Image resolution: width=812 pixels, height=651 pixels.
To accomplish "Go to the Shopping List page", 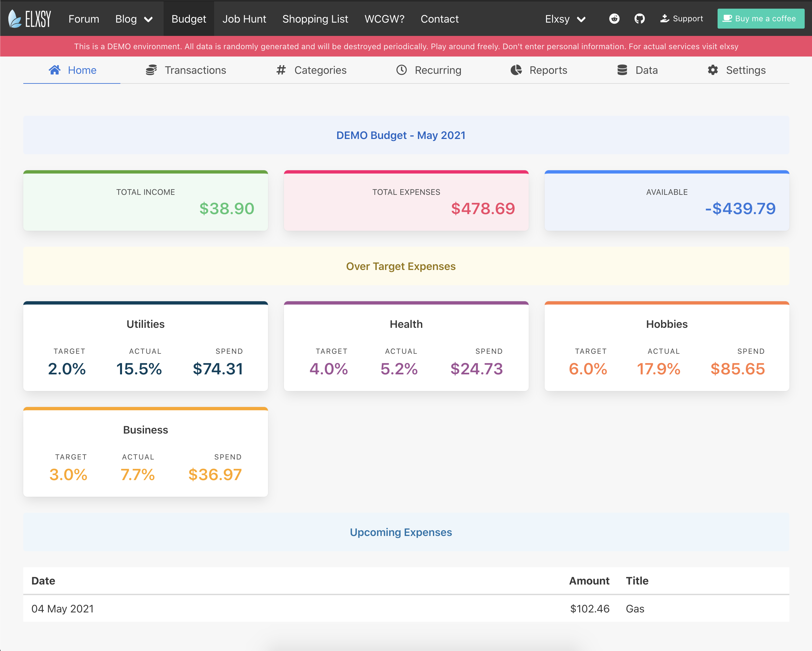I will click(315, 19).
